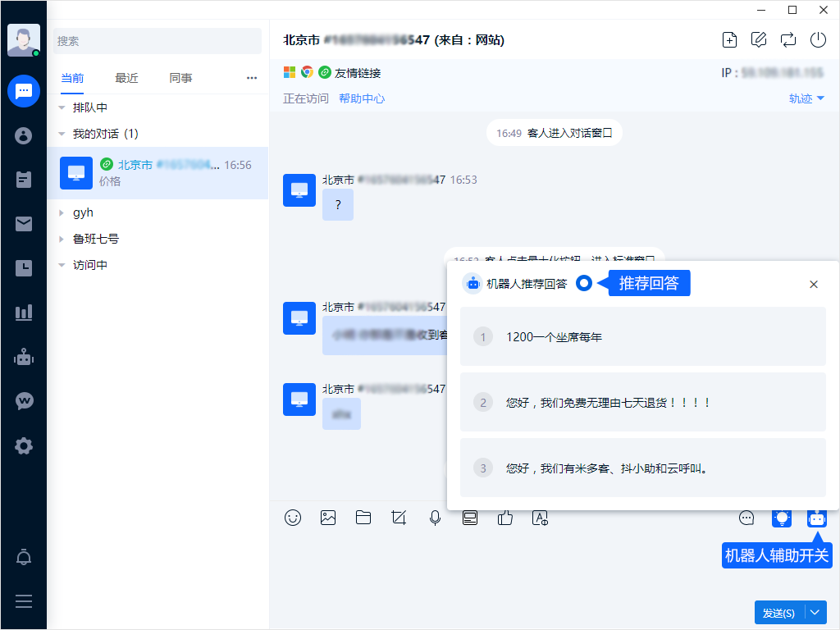This screenshot has width=840, height=630.
Task: Choose answer 2 about 七天退货
Action: tap(643, 402)
